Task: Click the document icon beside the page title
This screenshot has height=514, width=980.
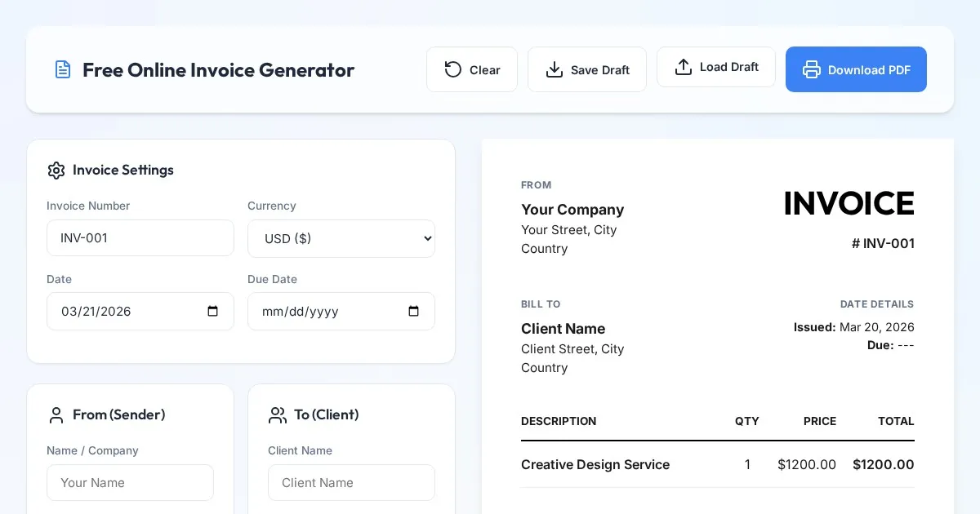Action: pyautogui.click(x=63, y=69)
